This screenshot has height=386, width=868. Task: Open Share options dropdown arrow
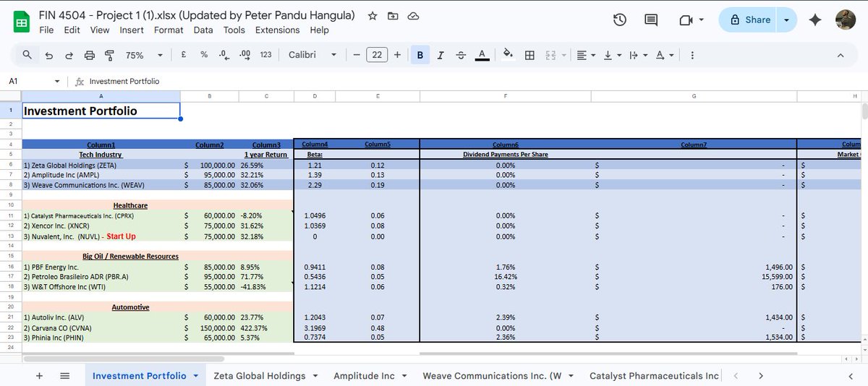pyautogui.click(x=787, y=20)
